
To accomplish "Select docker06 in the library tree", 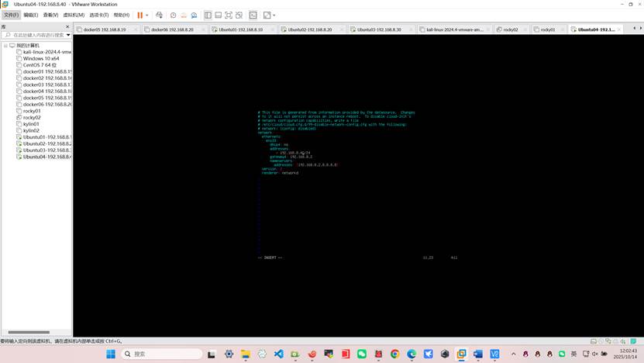I will (x=43, y=105).
